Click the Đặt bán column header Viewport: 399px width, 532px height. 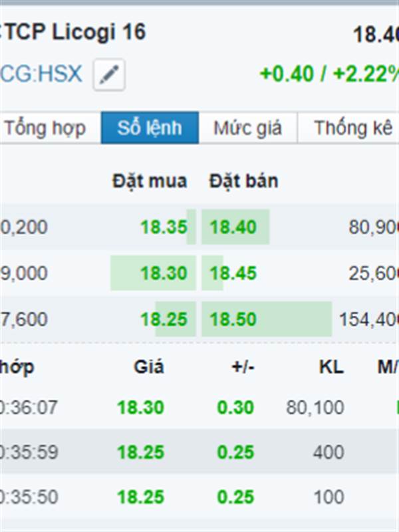coord(243,180)
